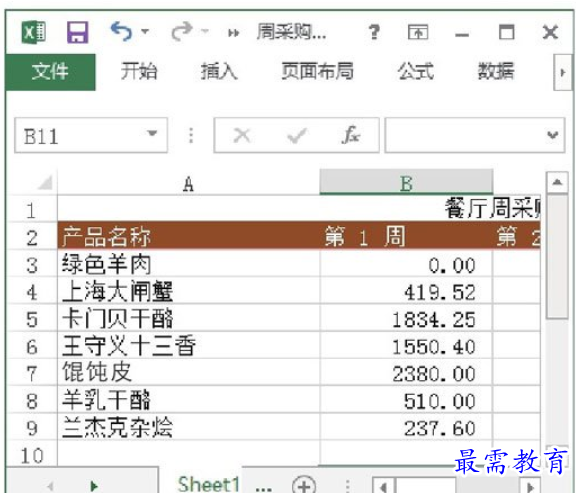This screenshot has width=576, height=493.
Task: Confirm formula entry with check mark
Action: click(296, 136)
